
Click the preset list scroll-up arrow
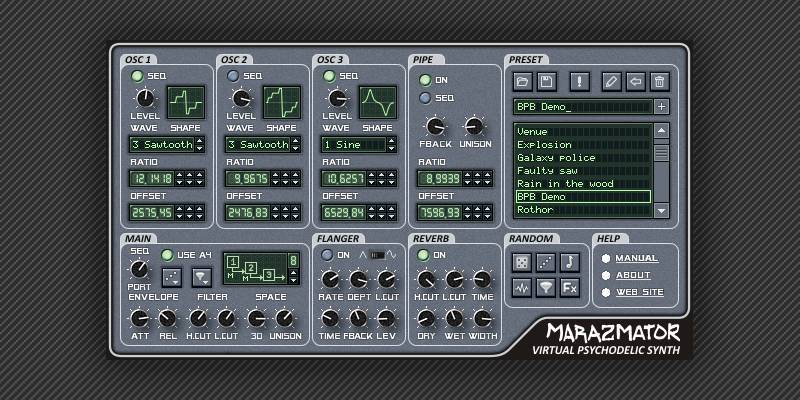click(x=661, y=131)
